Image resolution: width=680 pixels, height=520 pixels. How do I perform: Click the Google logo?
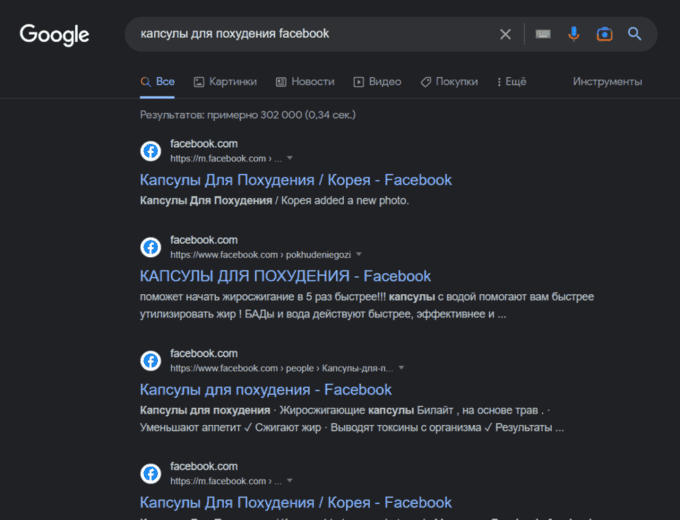click(x=54, y=35)
